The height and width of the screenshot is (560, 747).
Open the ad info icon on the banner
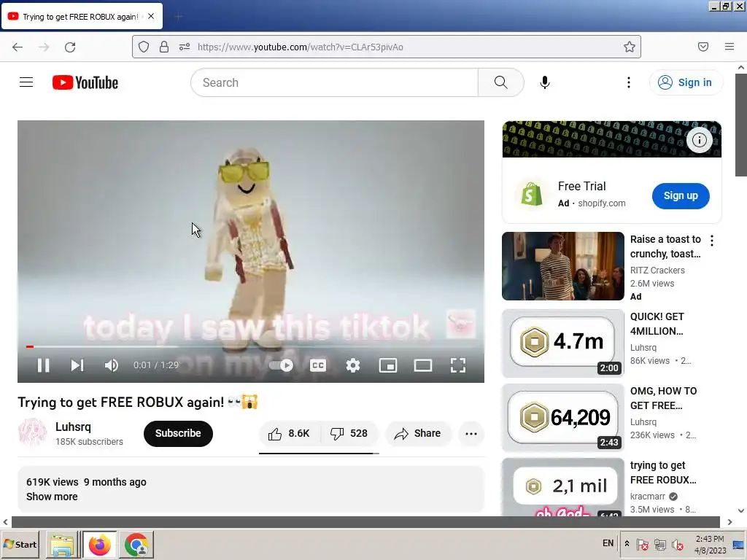(x=699, y=140)
